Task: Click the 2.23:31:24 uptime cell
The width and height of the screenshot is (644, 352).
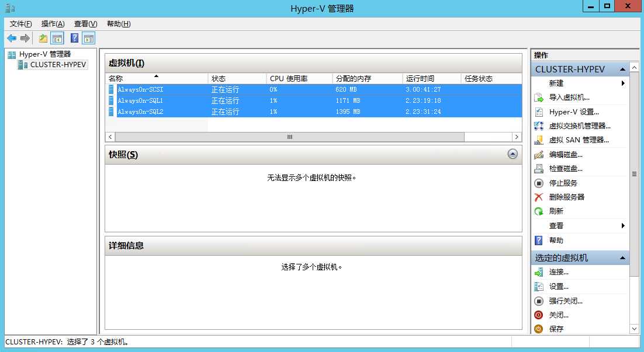Action: (x=423, y=111)
